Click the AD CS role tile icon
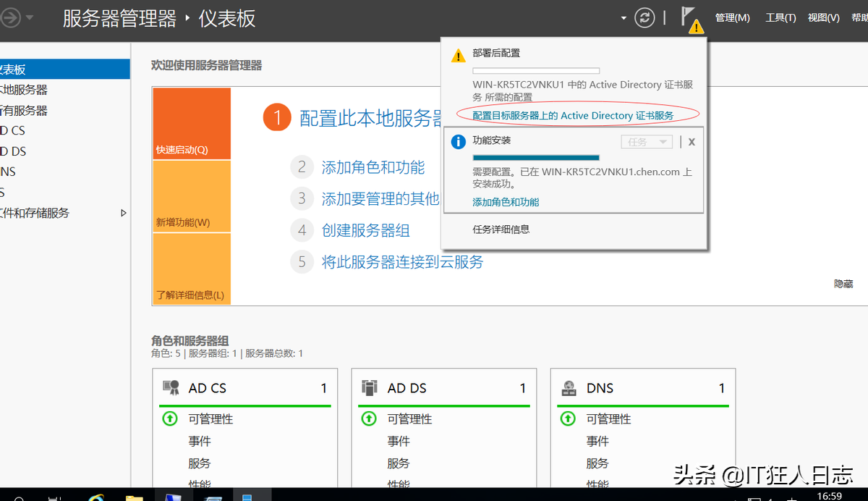868x501 pixels. click(x=171, y=388)
